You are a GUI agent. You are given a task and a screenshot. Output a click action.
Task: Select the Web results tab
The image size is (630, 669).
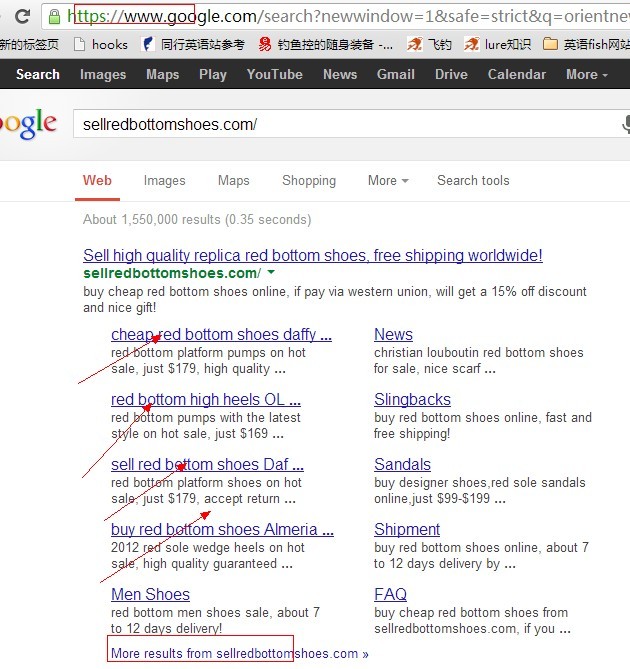pyautogui.click(x=97, y=180)
